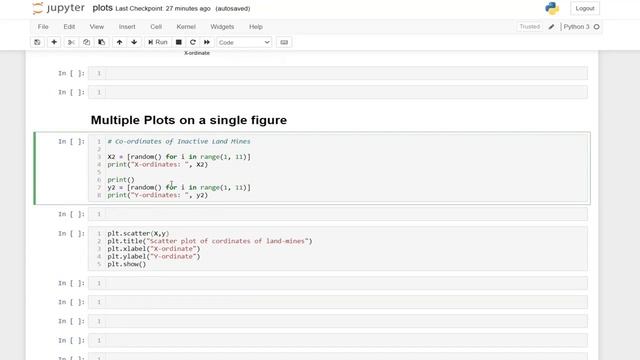
Task: Click the y2 random list code line
Action: tap(179, 187)
